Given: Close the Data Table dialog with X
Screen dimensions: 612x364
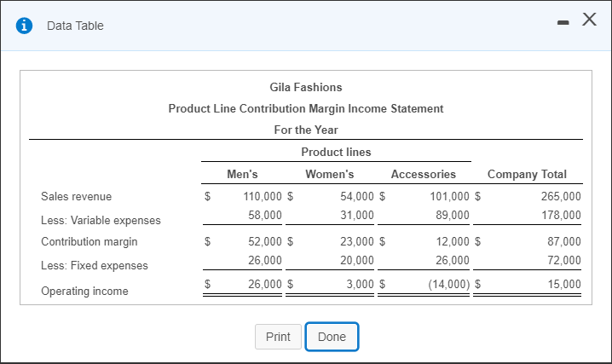Looking at the screenshot, I should [589, 19].
